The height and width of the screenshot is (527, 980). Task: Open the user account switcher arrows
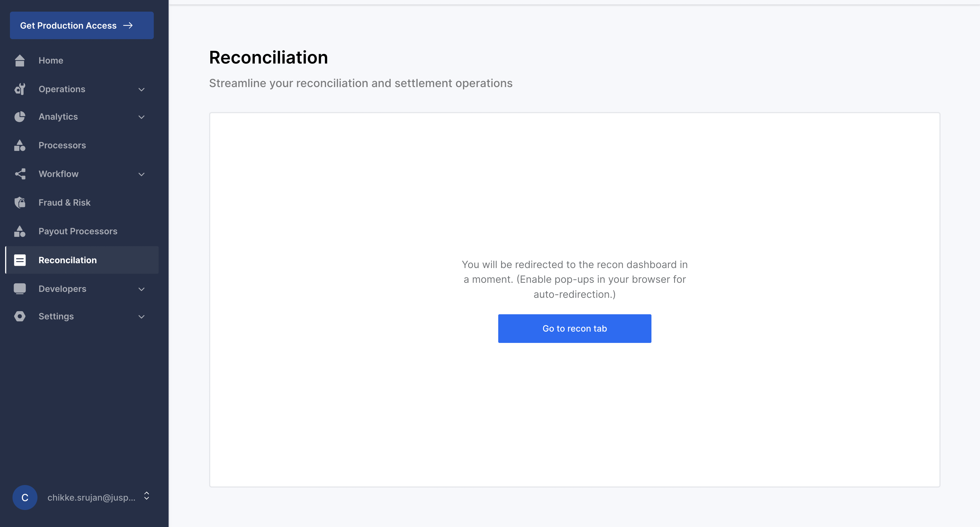point(146,496)
